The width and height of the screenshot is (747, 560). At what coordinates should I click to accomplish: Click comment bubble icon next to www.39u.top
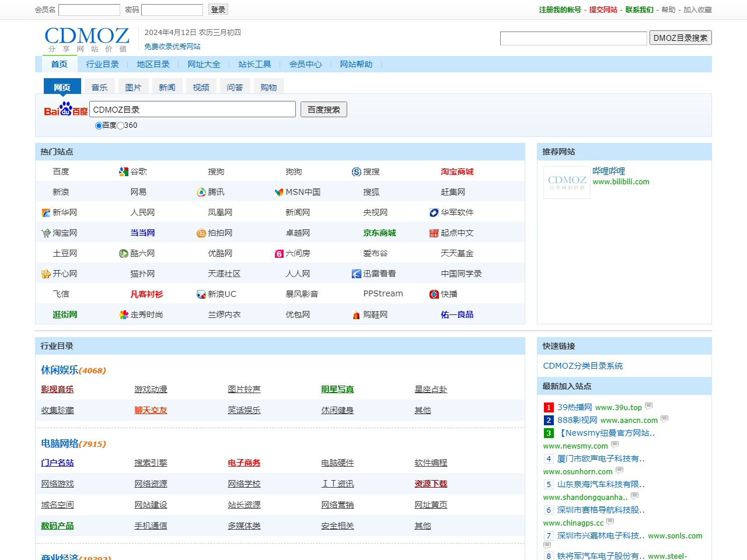(x=648, y=406)
